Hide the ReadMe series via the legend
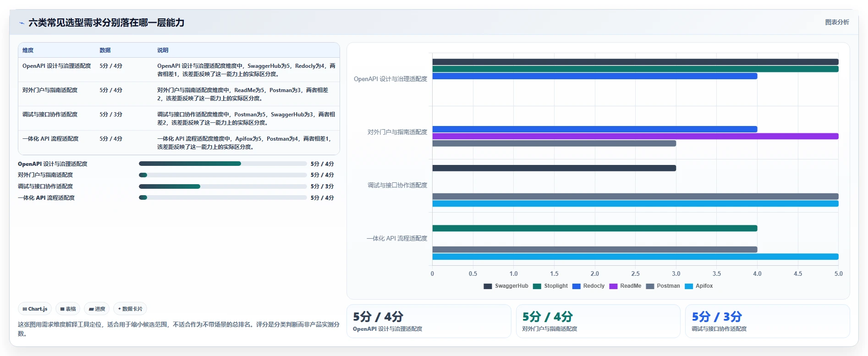Screen dimensions: 868x356 (x=625, y=286)
